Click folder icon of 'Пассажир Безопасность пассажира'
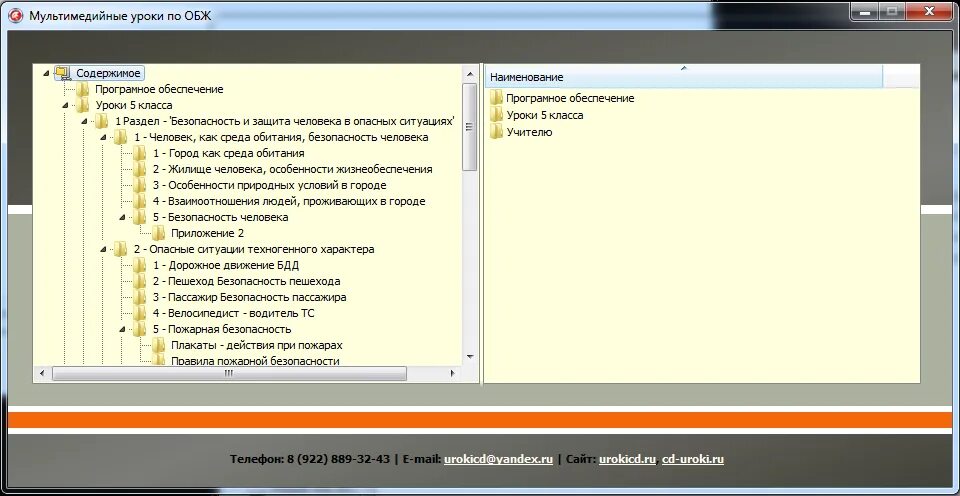 click(x=140, y=297)
